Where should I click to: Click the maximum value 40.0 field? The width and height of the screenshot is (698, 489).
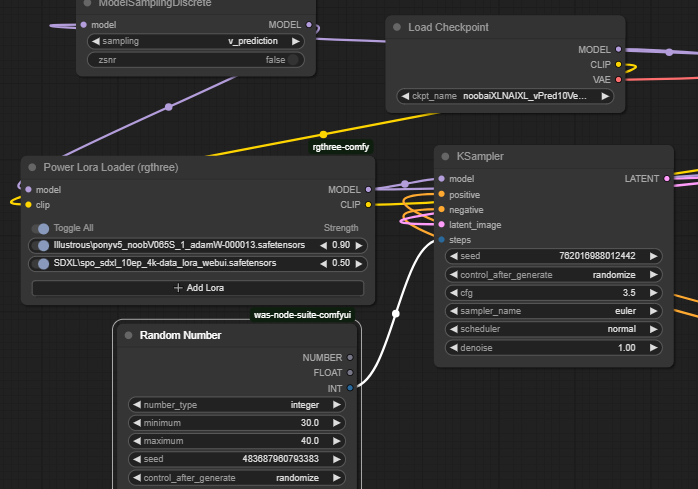(x=237, y=441)
